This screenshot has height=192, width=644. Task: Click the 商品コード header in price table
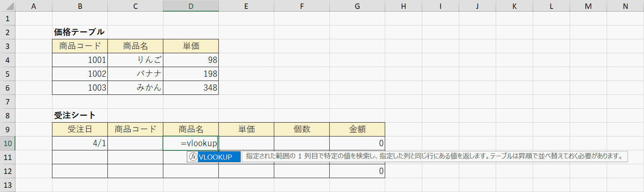[x=80, y=46]
